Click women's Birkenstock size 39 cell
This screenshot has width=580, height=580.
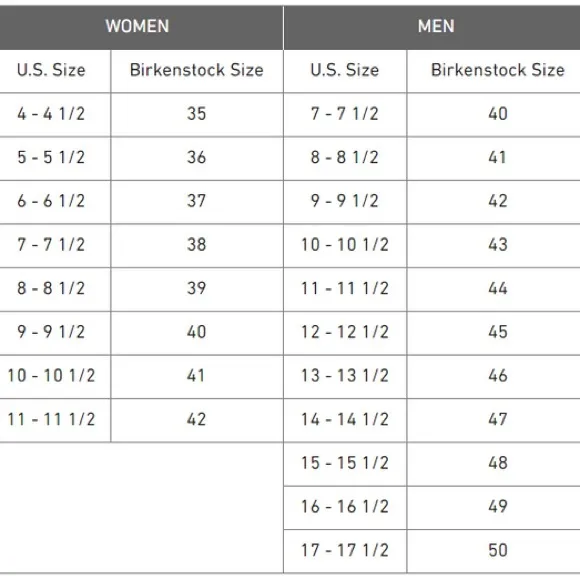[x=197, y=289]
